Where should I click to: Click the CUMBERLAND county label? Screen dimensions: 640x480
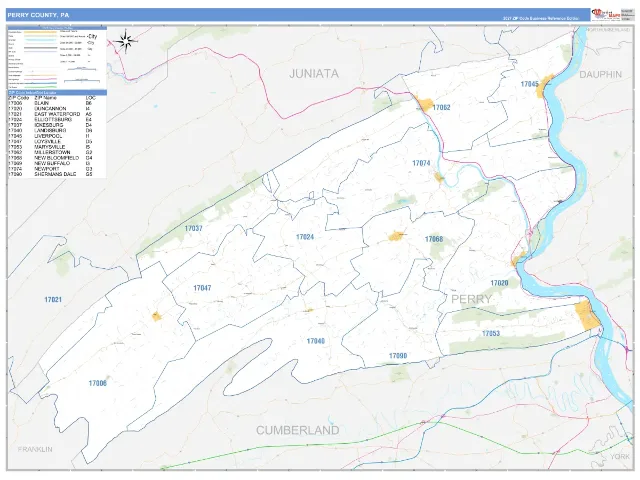coord(298,430)
